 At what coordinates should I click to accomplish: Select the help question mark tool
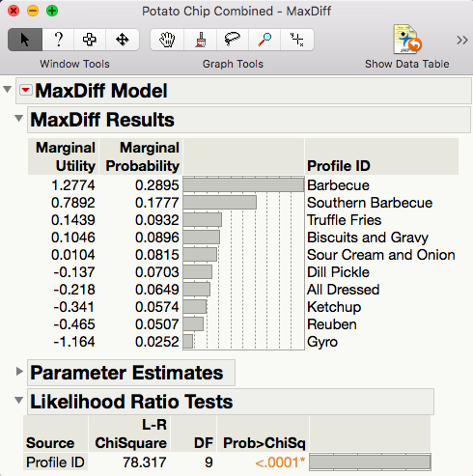[x=58, y=40]
